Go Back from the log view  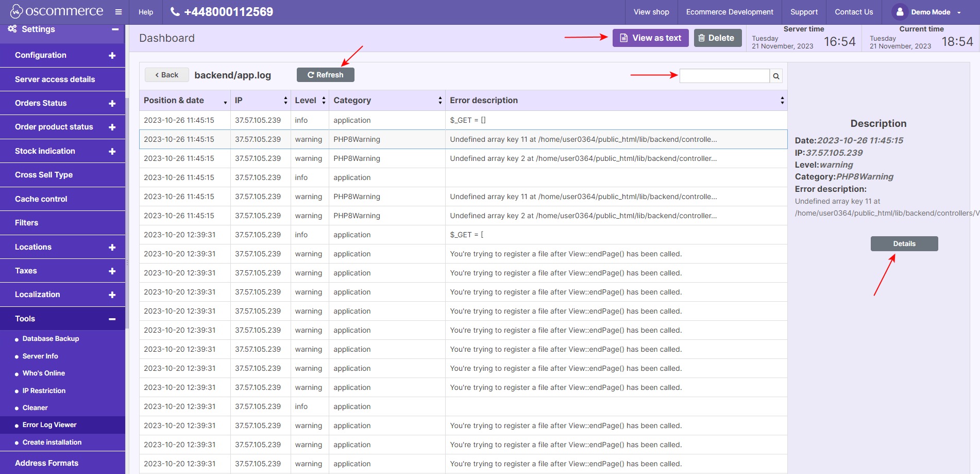(x=166, y=74)
